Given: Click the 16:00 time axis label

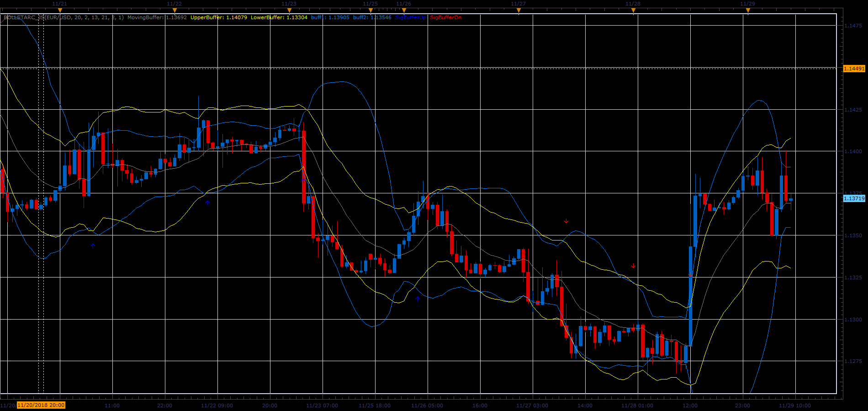Looking at the screenshot, I should click(x=480, y=406).
